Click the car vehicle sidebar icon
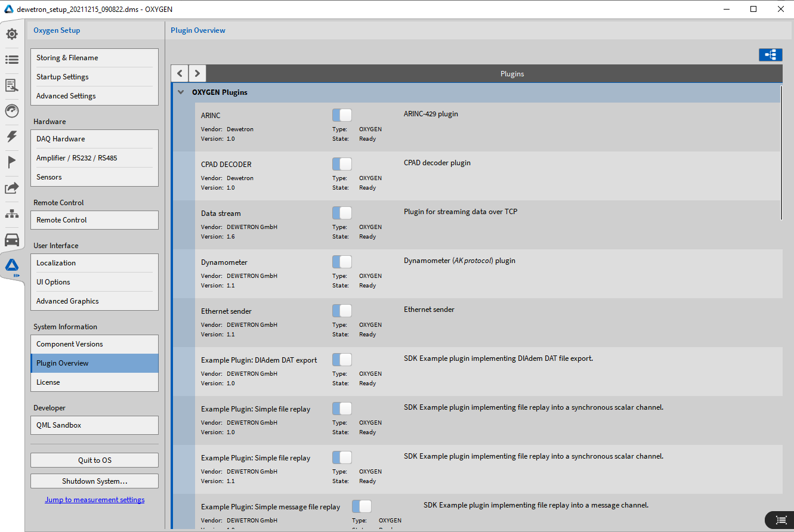Screen dimensions: 794x532 click(12, 240)
